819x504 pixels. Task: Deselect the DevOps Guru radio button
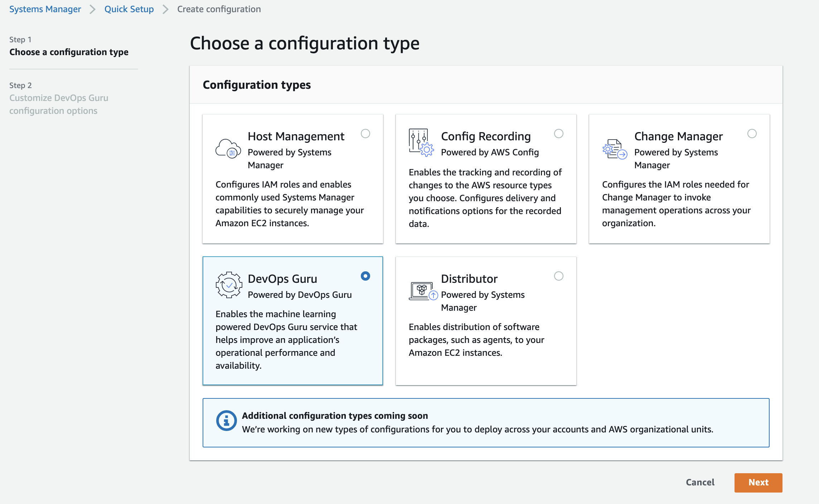click(x=365, y=276)
